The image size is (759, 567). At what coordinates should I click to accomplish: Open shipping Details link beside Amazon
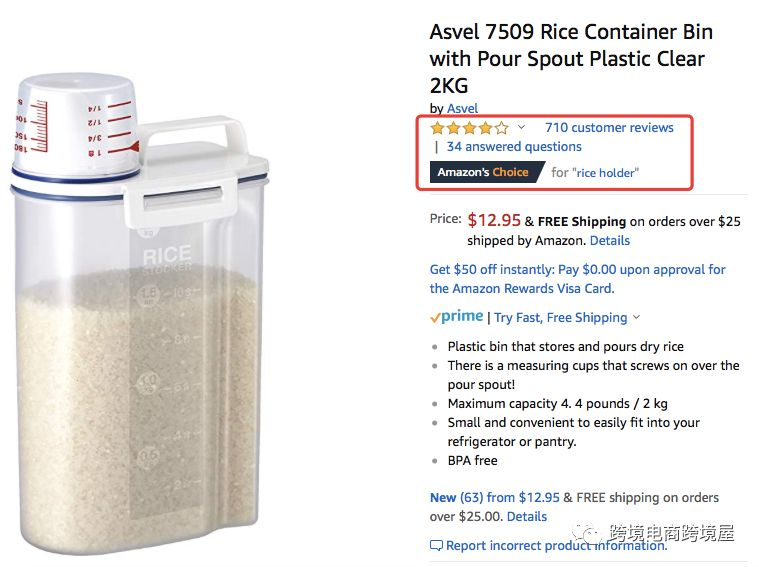609,241
